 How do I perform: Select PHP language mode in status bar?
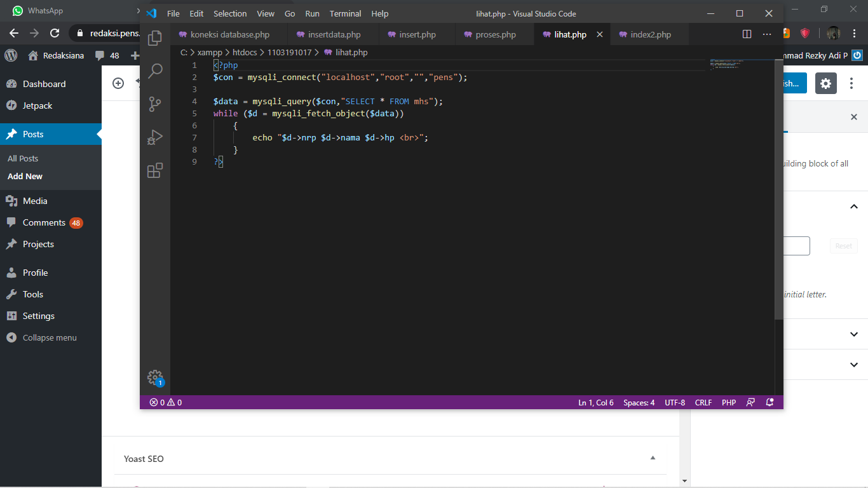(x=728, y=402)
